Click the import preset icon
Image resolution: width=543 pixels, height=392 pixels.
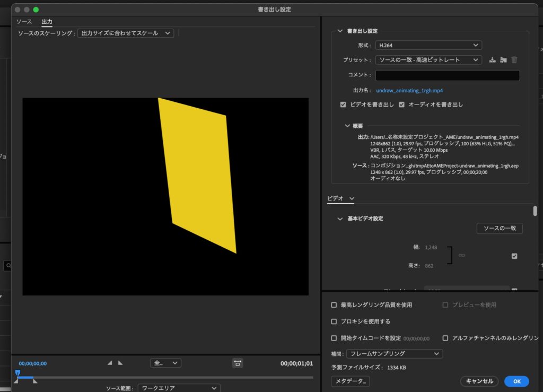[503, 60]
